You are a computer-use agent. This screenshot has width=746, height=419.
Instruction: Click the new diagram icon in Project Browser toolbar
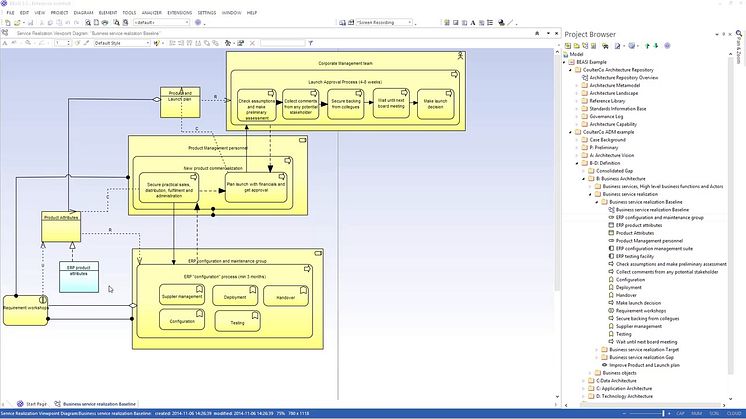(x=585, y=46)
